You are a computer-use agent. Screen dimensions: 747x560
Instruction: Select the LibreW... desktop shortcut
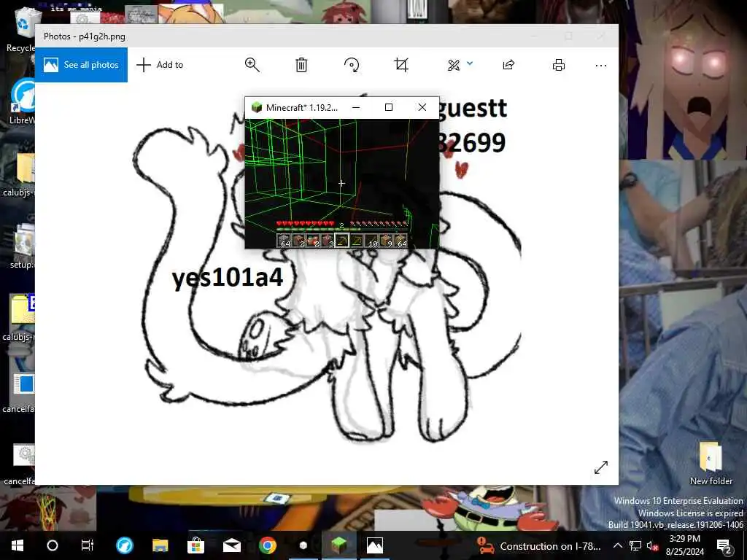click(x=22, y=102)
